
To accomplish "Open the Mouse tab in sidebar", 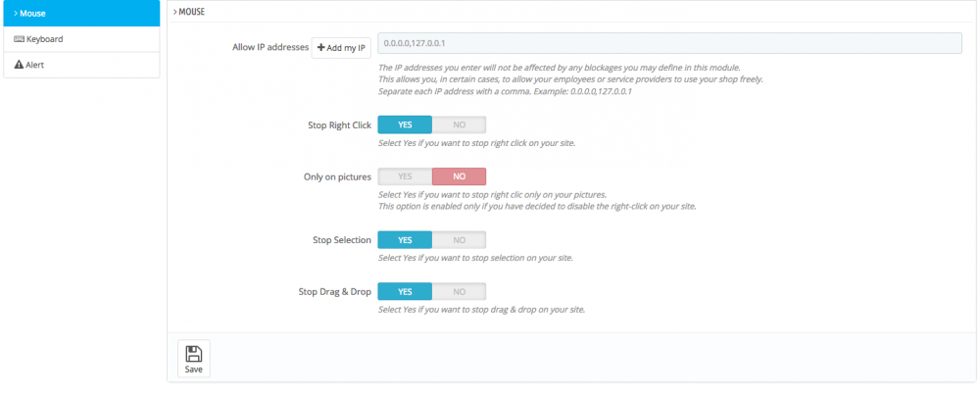I will [81, 13].
